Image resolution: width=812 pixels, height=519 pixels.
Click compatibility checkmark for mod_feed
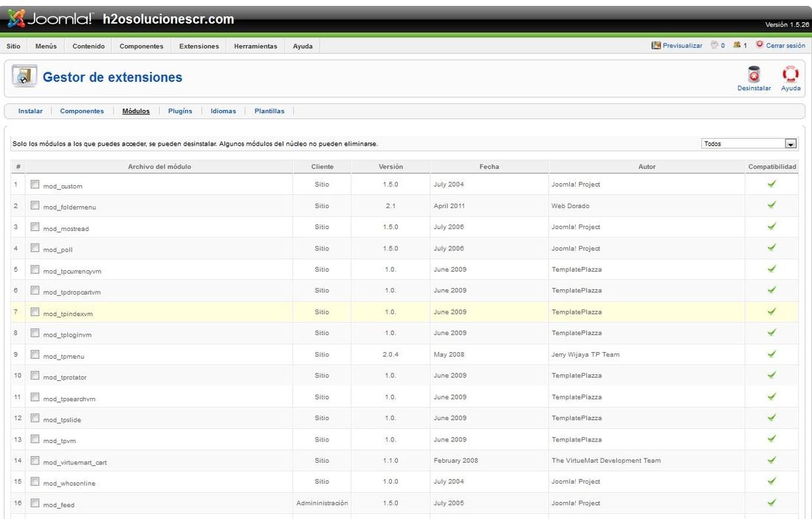pos(771,502)
